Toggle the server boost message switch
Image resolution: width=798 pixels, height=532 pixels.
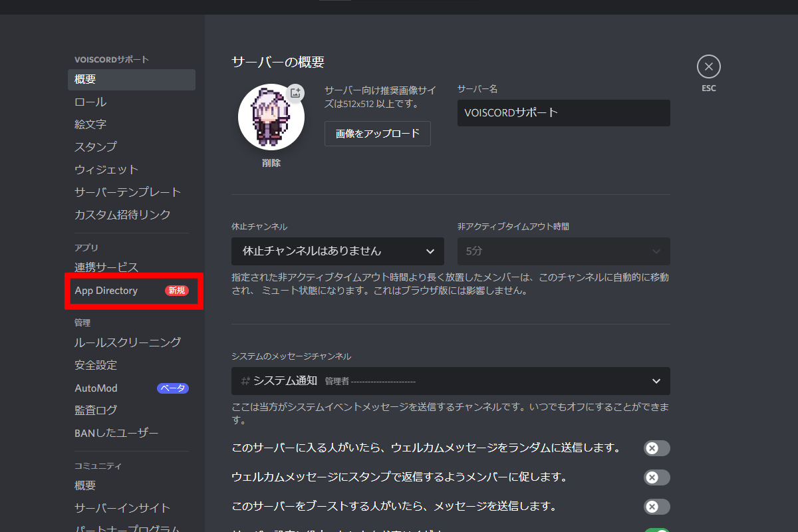(657, 507)
